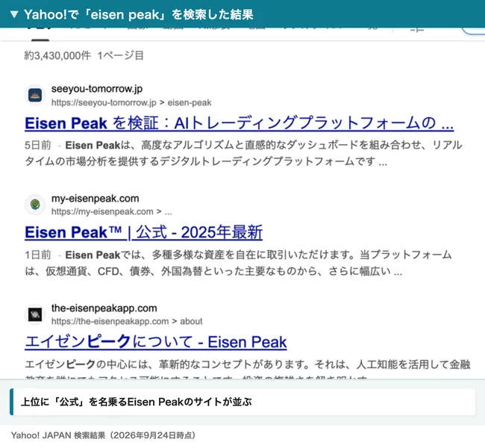Open the 'Eisen Peak を検証' result link
The width and height of the screenshot is (485, 448).
coord(239,123)
